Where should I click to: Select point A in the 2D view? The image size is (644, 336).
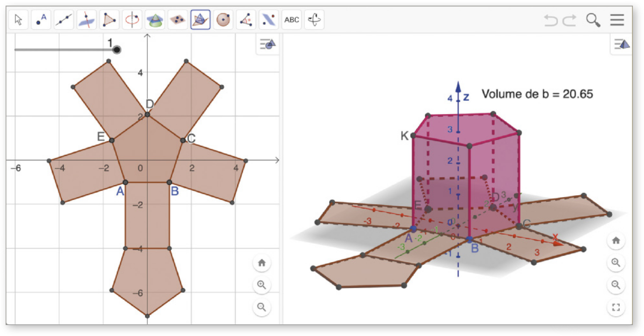pos(125,182)
